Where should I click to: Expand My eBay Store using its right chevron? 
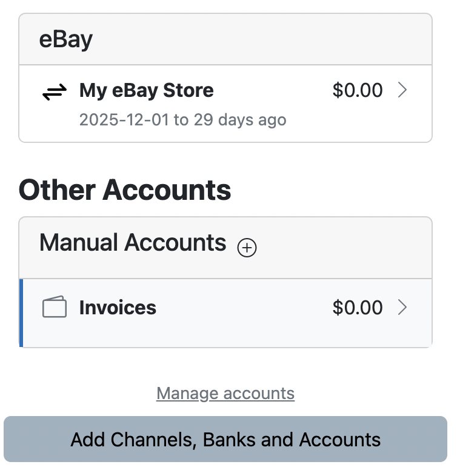[x=402, y=90]
